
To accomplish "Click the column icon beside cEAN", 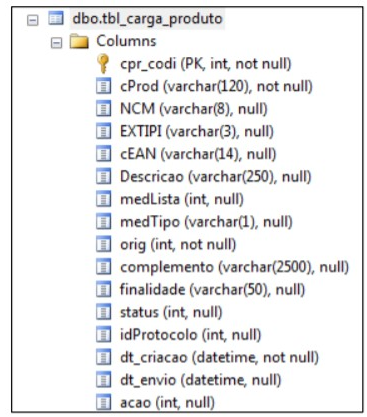I will [x=103, y=154].
